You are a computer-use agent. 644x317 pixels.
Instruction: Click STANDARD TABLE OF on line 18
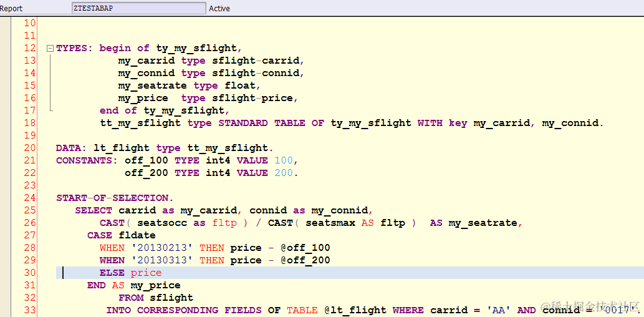tap(271, 123)
